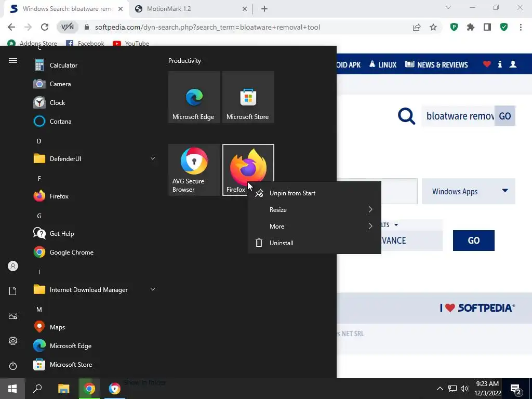Select the Windows Search bloatware tab
The image size is (532, 399).
point(66,9)
